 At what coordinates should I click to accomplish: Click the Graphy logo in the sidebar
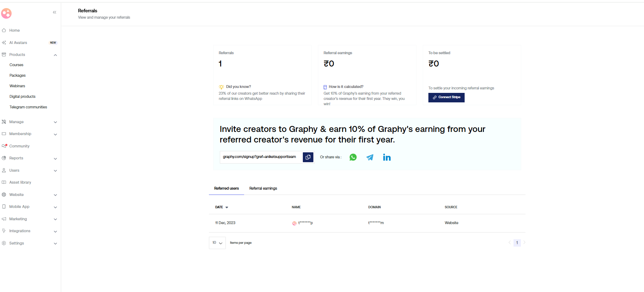[6, 13]
